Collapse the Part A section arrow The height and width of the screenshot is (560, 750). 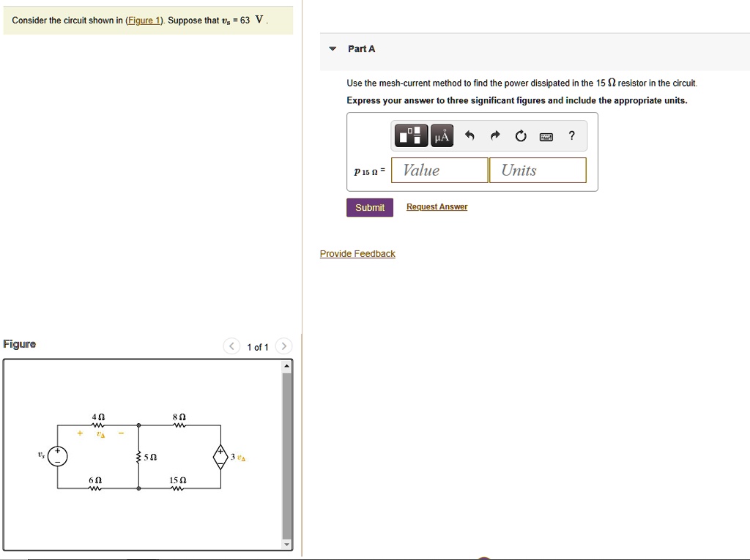coord(333,48)
